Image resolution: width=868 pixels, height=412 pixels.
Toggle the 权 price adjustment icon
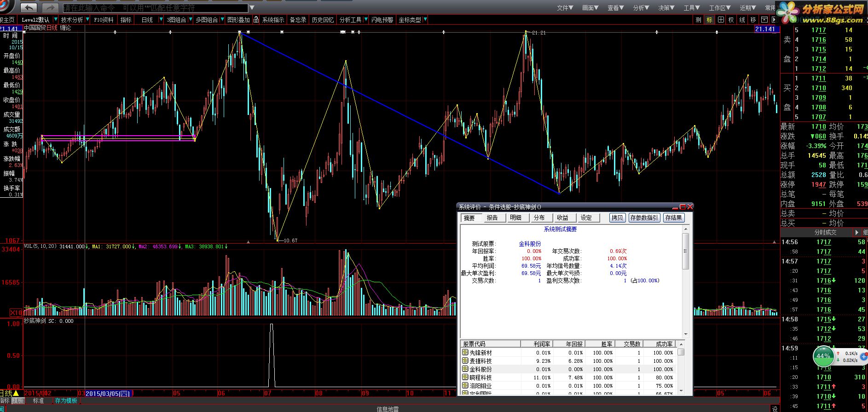(731, 20)
